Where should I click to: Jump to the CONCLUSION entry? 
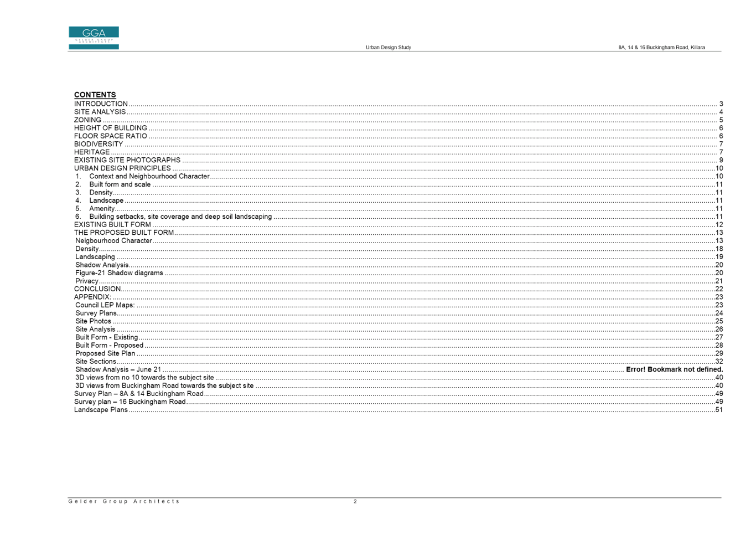click(97, 289)
